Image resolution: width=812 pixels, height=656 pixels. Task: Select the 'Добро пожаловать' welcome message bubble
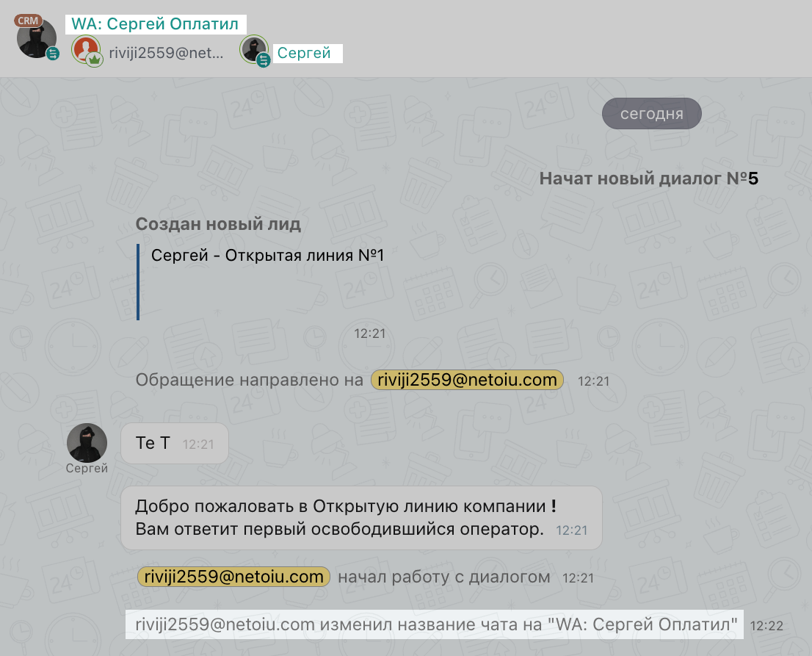[x=360, y=517]
